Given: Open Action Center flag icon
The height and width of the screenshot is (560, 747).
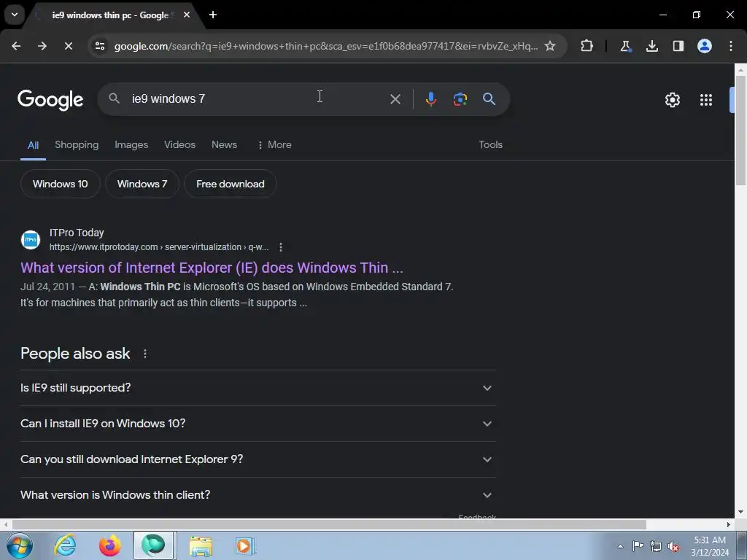Looking at the screenshot, I should [638, 546].
